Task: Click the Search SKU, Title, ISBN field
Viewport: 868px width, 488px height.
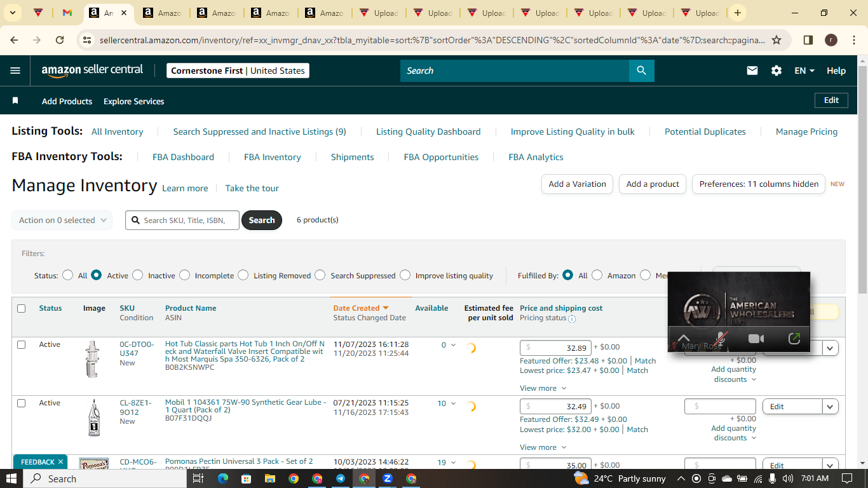Action: click(182, 220)
